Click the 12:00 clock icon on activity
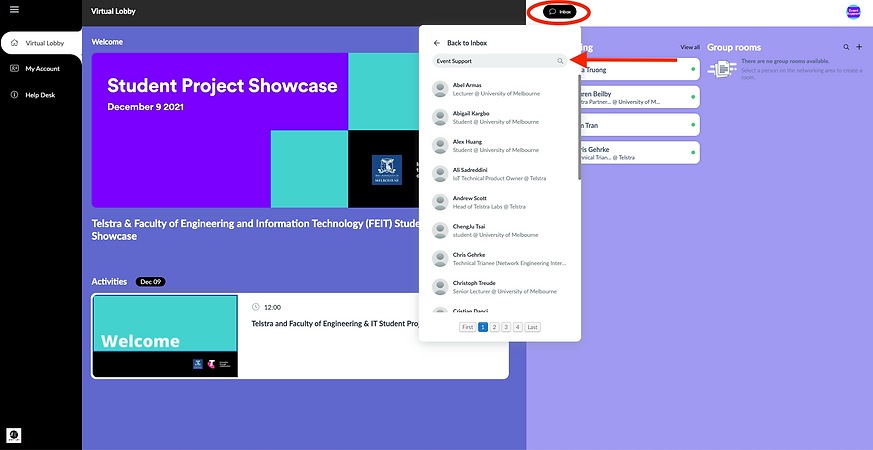Image resolution: width=873 pixels, height=450 pixels. 256,307
